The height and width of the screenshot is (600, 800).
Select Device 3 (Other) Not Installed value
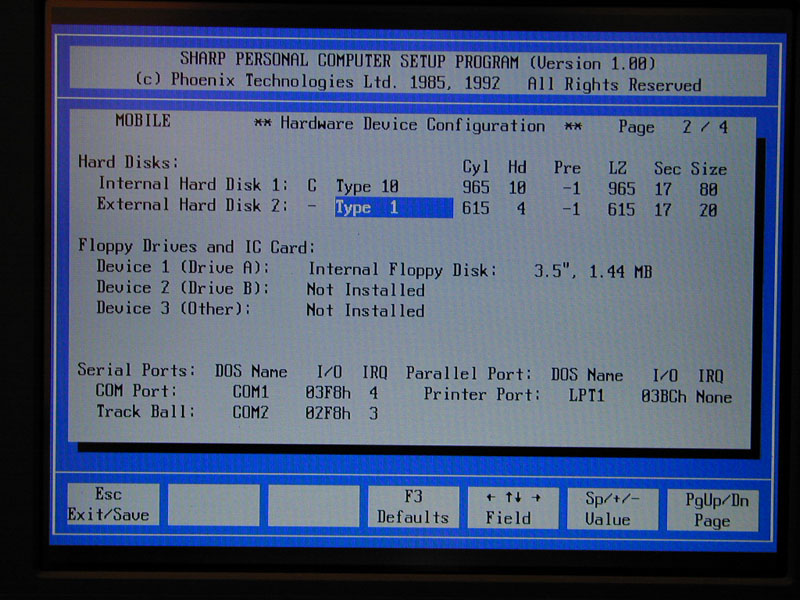[x=365, y=311]
